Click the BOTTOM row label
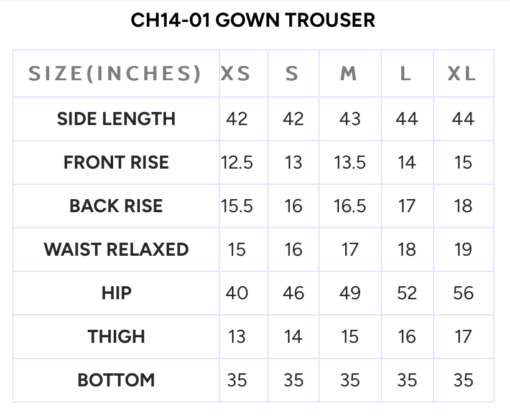 [x=116, y=380]
